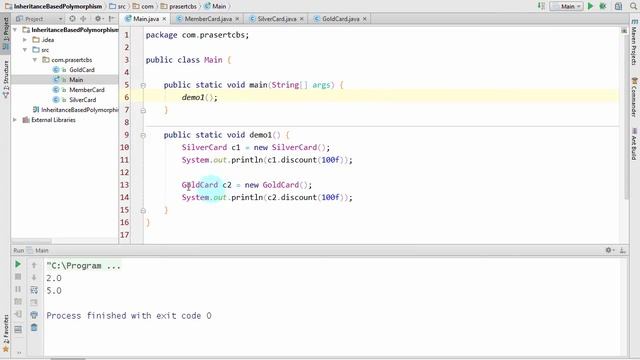
Task: Toggle the Project tool window tab
Action: (6, 33)
